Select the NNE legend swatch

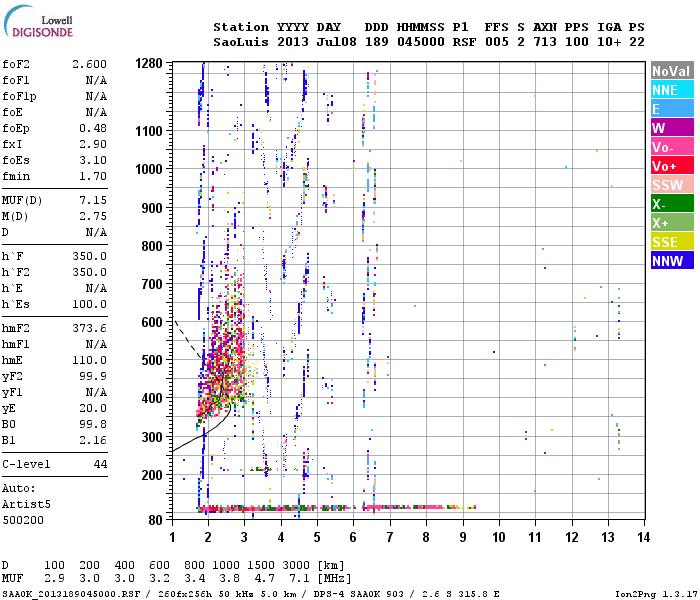pos(672,90)
